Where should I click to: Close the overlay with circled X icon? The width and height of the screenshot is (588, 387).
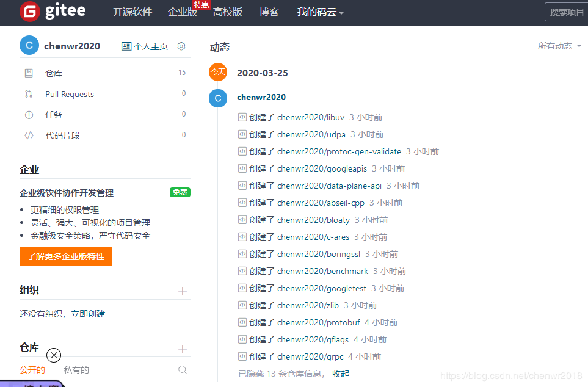click(54, 355)
